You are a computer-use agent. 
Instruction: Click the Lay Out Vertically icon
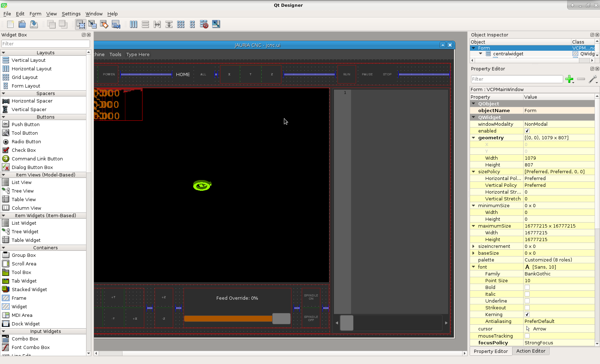coord(145,24)
